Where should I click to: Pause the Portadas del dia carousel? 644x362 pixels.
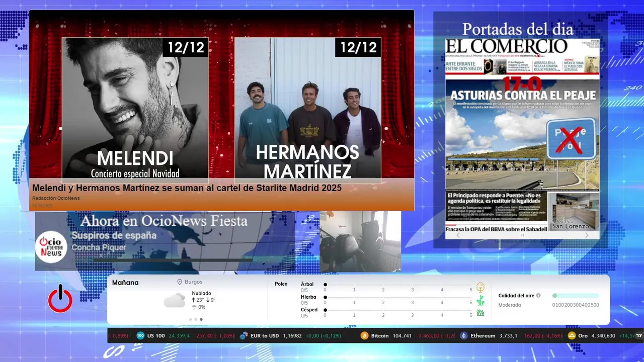pyautogui.click(x=522, y=235)
